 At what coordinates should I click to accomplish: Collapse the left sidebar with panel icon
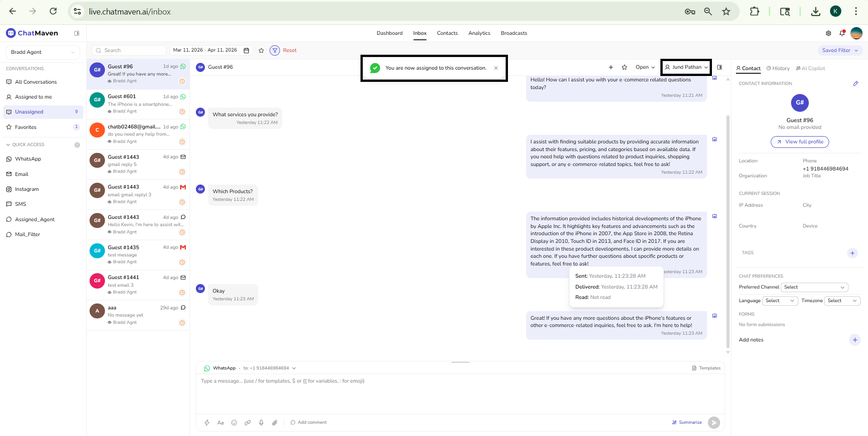tap(77, 33)
